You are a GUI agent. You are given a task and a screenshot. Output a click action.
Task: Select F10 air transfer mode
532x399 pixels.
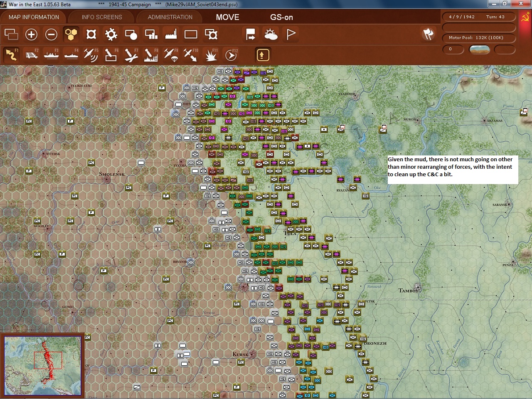click(x=191, y=55)
